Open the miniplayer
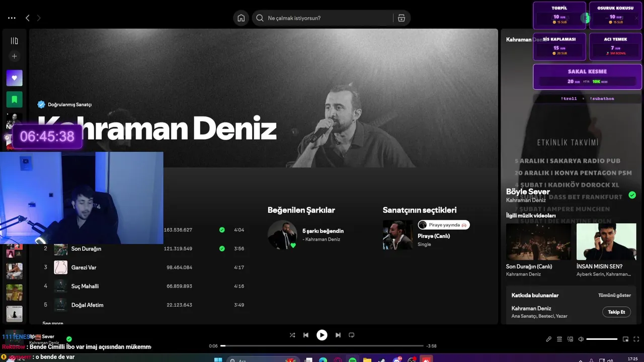The width and height of the screenshot is (644, 362). click(x=625, y=339)
